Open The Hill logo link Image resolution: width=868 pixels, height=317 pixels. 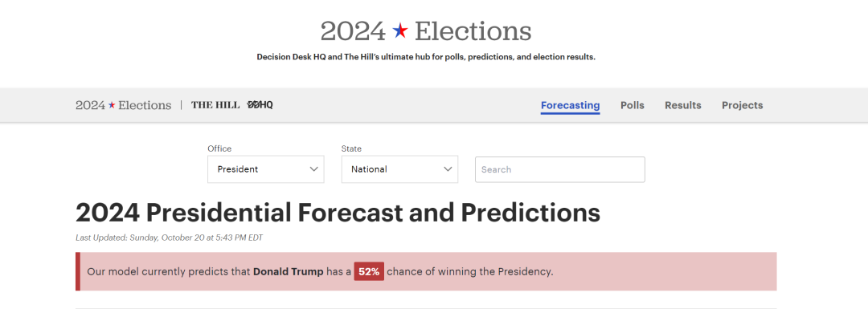click(x=215, y=105)
